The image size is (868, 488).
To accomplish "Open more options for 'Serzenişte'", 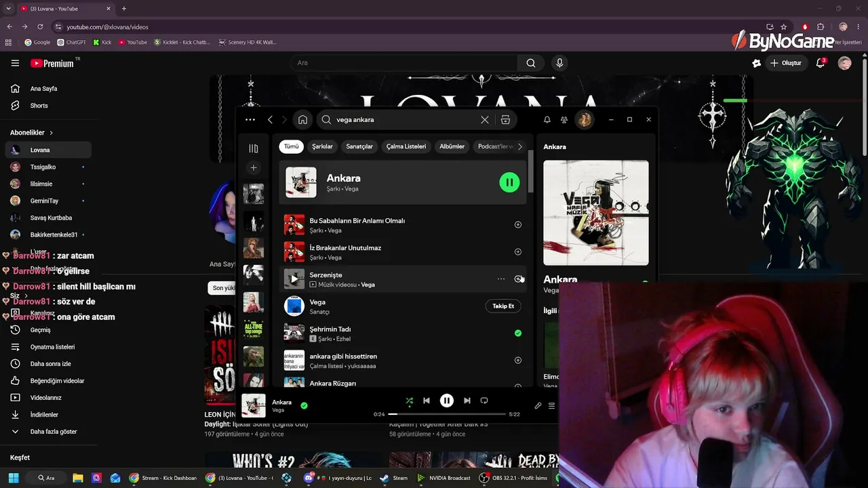I will [501, 279].
